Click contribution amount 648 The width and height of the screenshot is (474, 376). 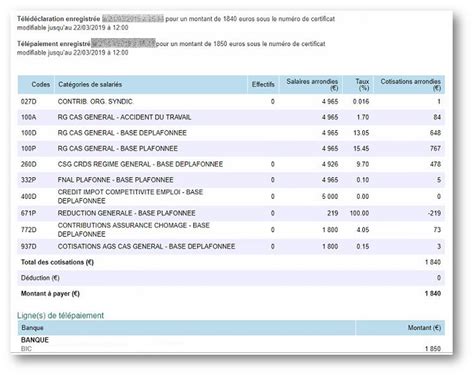click(x=435, y=133)
